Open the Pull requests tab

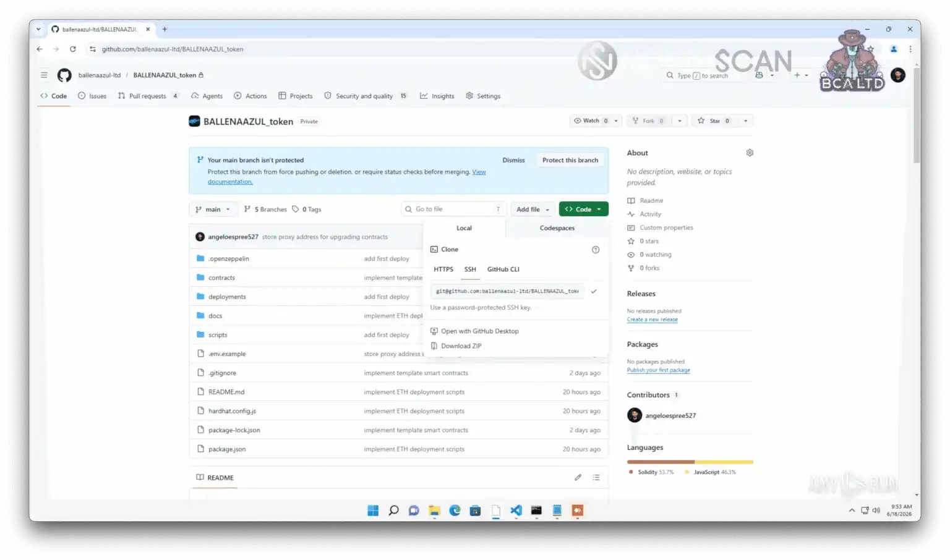point(148,96)
